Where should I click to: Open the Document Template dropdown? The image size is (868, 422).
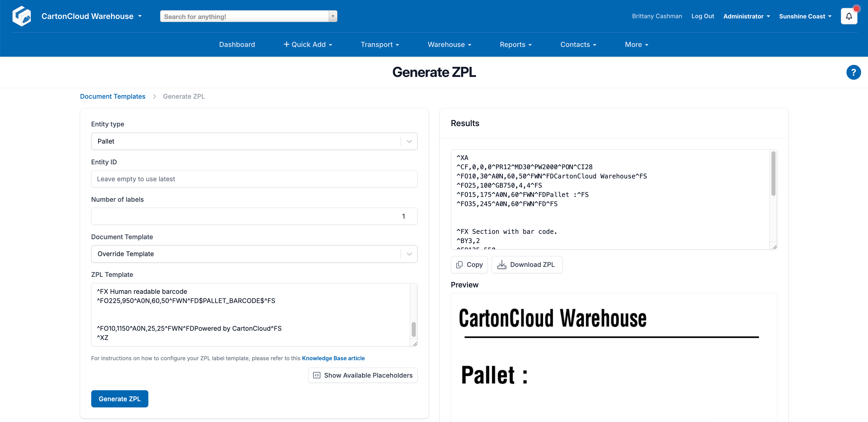point(409,254)
